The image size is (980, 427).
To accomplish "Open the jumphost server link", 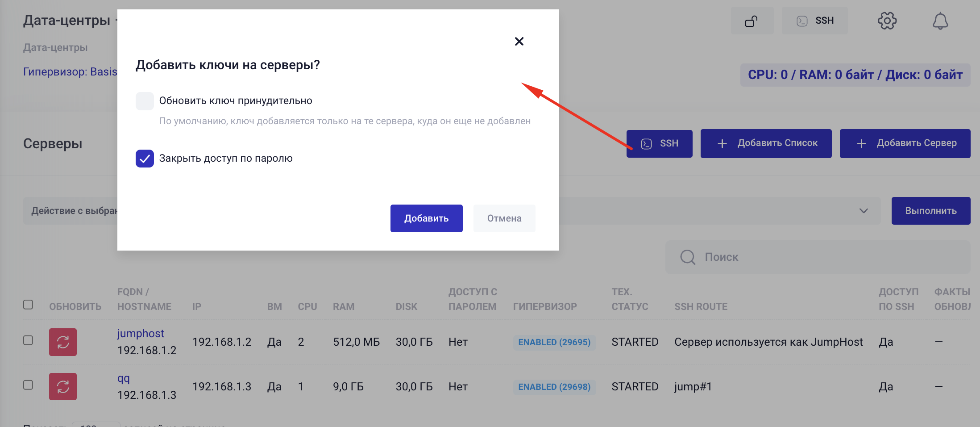I will tap(141, 333).
